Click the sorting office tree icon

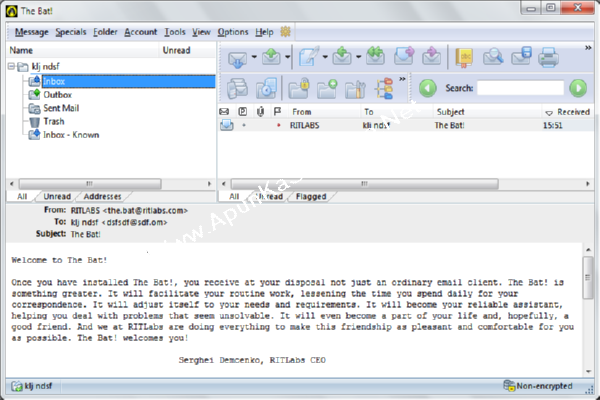384,89
